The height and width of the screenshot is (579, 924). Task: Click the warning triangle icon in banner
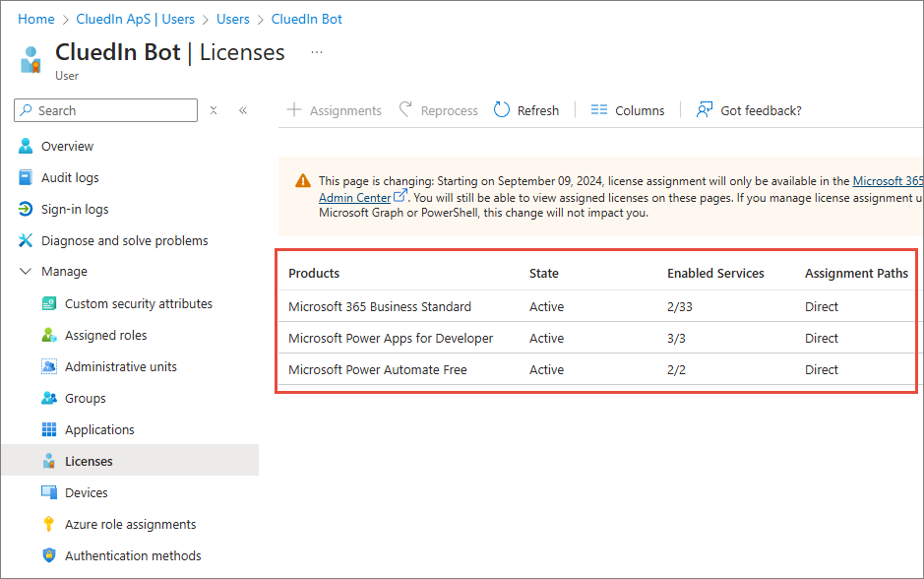coord(303,180)
